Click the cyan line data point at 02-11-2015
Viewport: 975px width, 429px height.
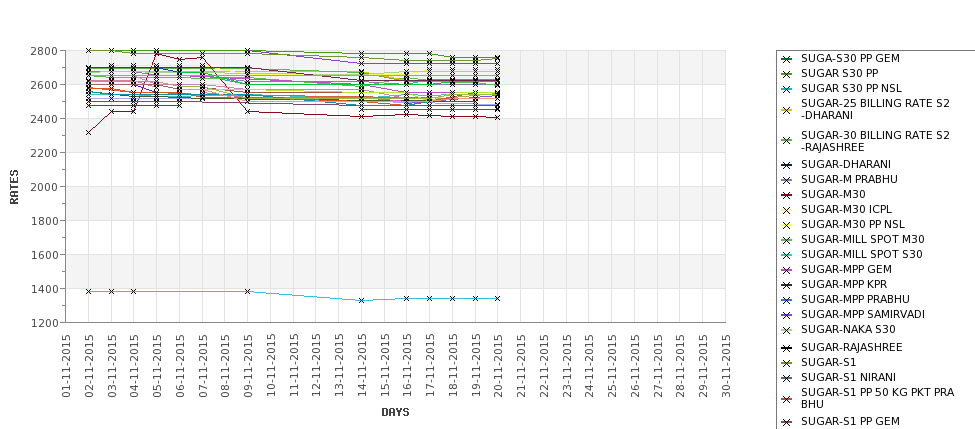click(x=88, y=291)
